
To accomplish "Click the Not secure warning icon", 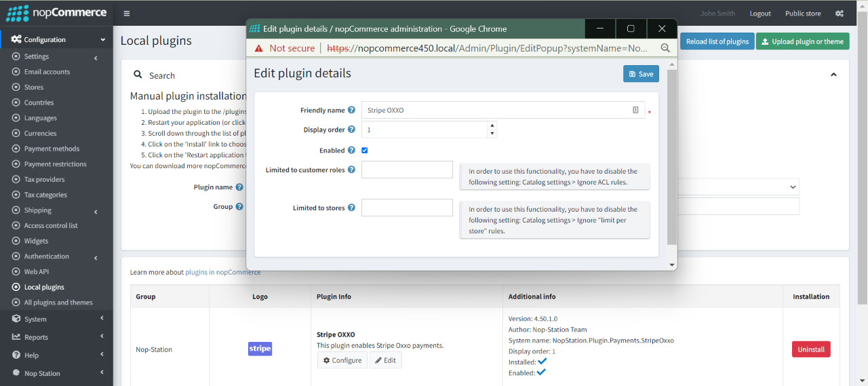I will 258,48.
